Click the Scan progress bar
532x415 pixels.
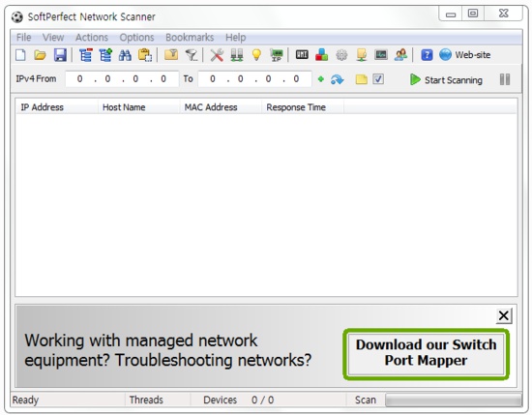coord(454,400)
